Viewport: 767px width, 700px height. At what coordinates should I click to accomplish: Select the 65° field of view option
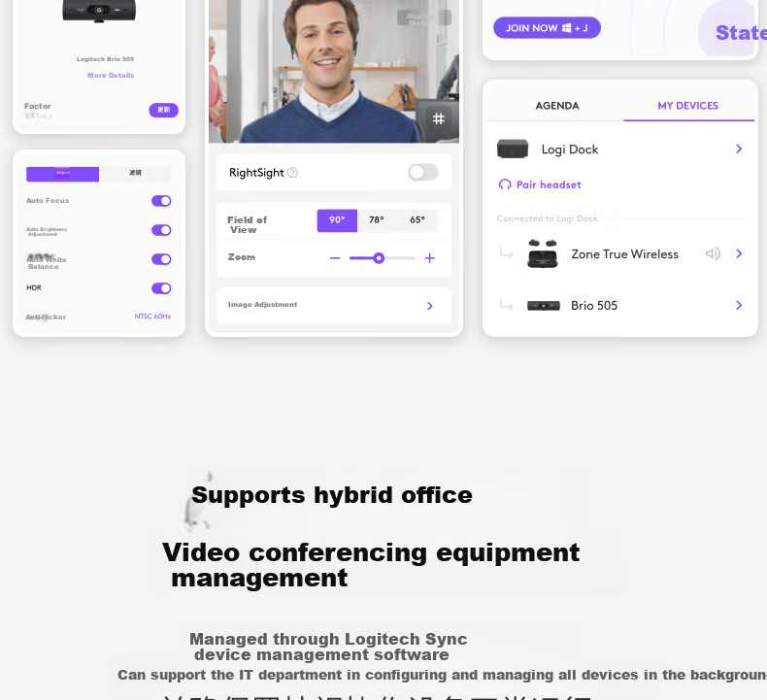(x=417, y=220)
